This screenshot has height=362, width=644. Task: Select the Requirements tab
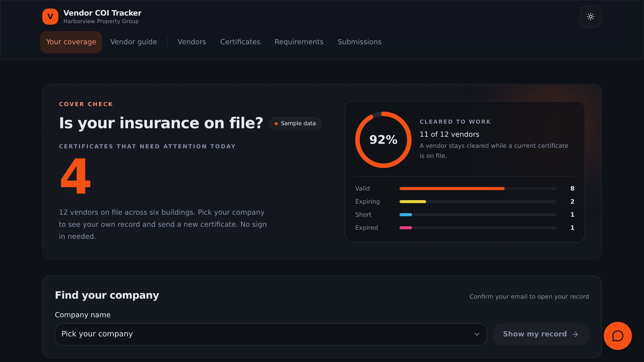[299, 42]
